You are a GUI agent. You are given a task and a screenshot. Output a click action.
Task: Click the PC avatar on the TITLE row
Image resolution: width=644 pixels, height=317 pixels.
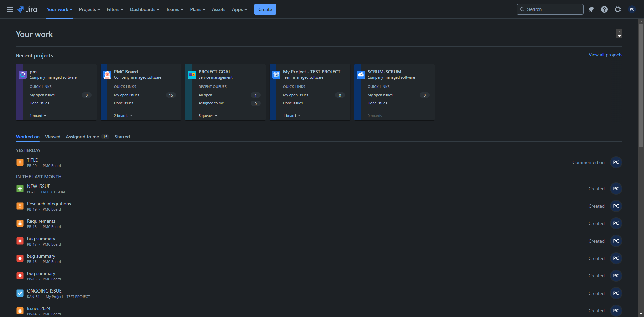[616, 162]
